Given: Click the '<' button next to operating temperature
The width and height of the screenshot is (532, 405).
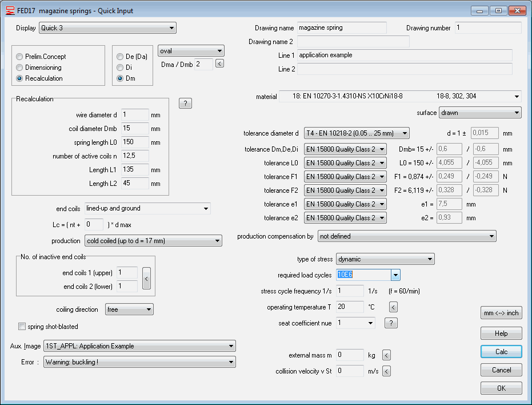Looking at the screenshot, I should coord(393,307).
